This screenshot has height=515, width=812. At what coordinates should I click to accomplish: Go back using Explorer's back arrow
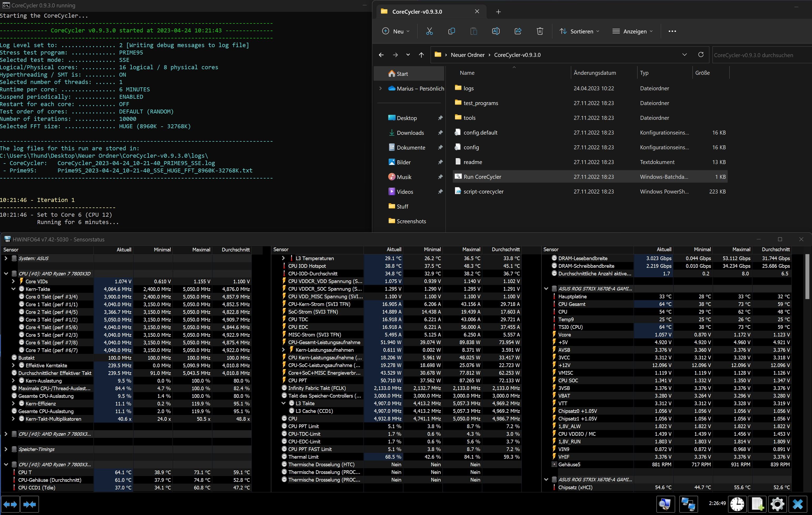(381, 55)
